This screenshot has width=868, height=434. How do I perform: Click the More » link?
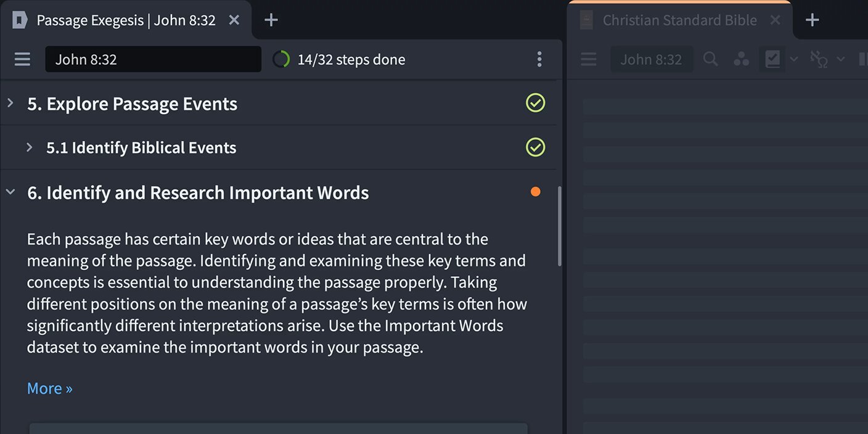[x=50, y=388]
